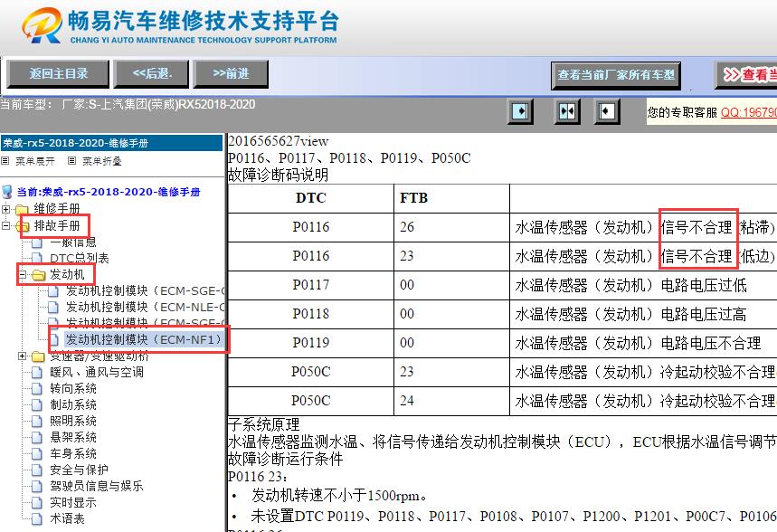Click the split-panes layout icon with two arrows

(567, 111)
